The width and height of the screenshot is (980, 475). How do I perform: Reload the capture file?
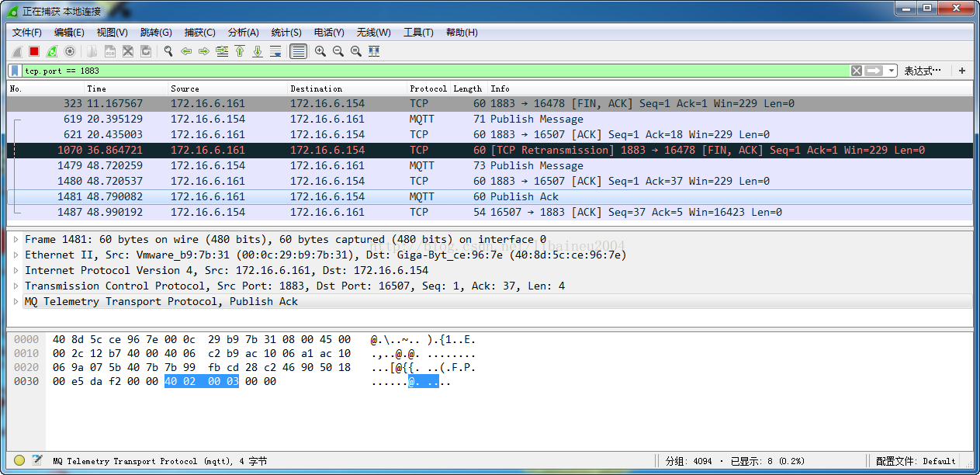pyautogui.click(x=146, y=51)
